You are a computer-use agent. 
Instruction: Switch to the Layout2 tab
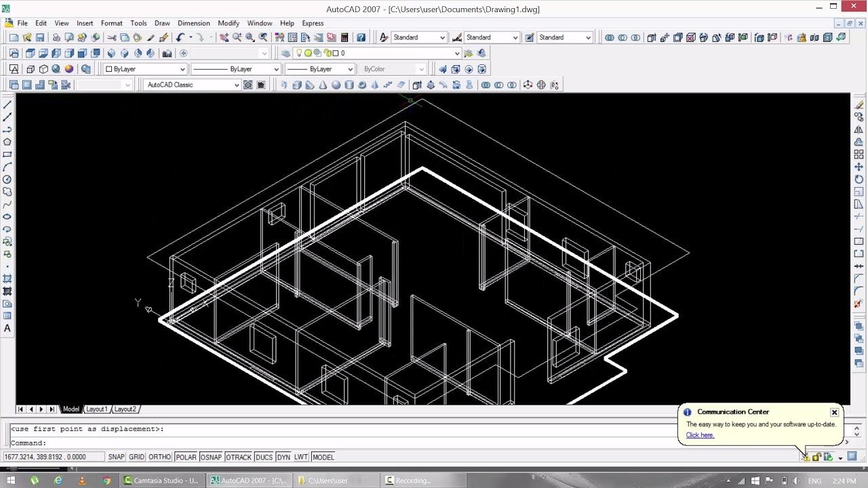[x=125, y=409]
